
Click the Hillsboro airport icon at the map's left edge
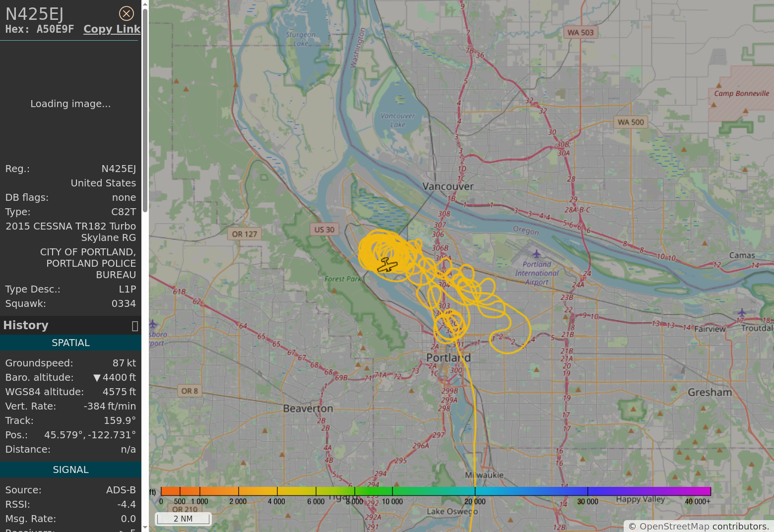(x=153, y=324)
